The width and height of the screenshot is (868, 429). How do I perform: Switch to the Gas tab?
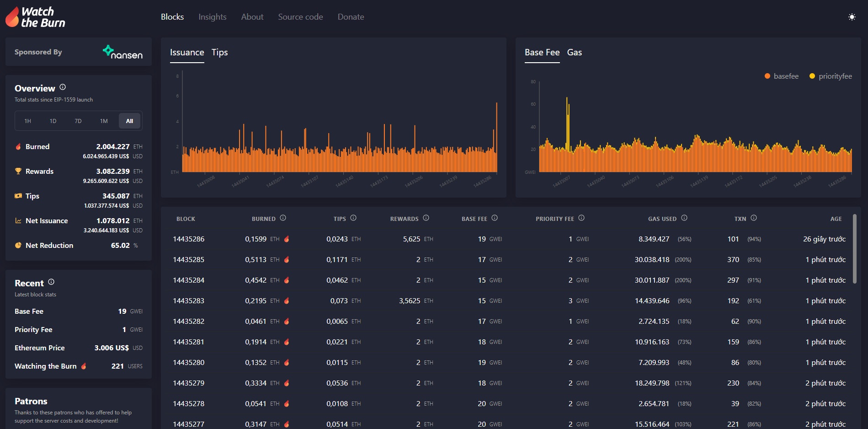coord(575,52)
